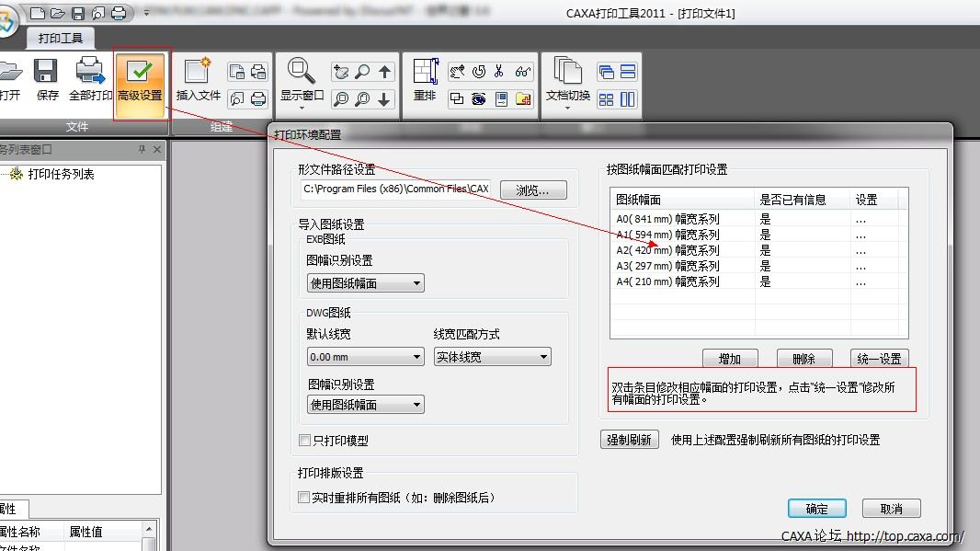The height and width of the screenshot is (551, 980).
Task: Click the 重排 (Rearrange) icon
Action: [424, 78]
